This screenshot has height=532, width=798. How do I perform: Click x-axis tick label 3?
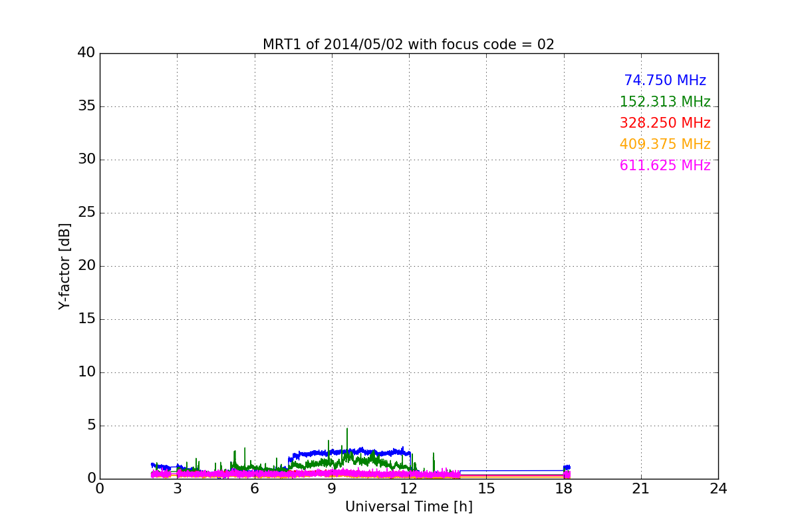[x=177, y=489]
